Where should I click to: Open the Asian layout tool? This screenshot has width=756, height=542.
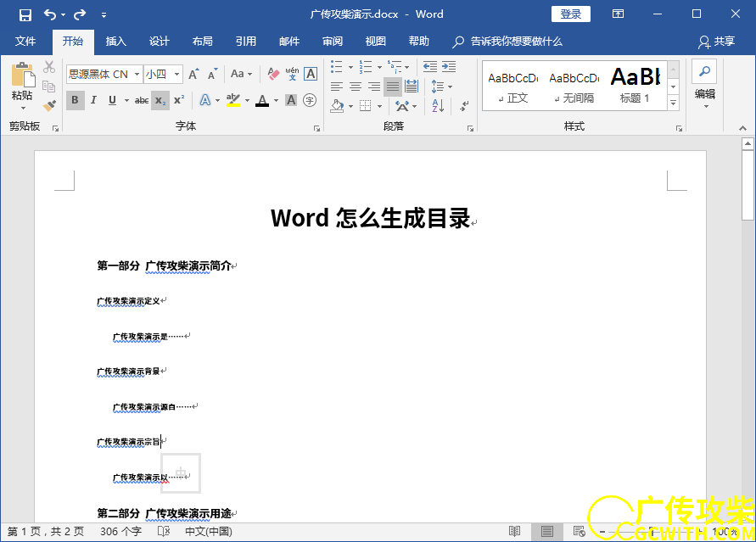pyautogui.click(x=402, y=106)
